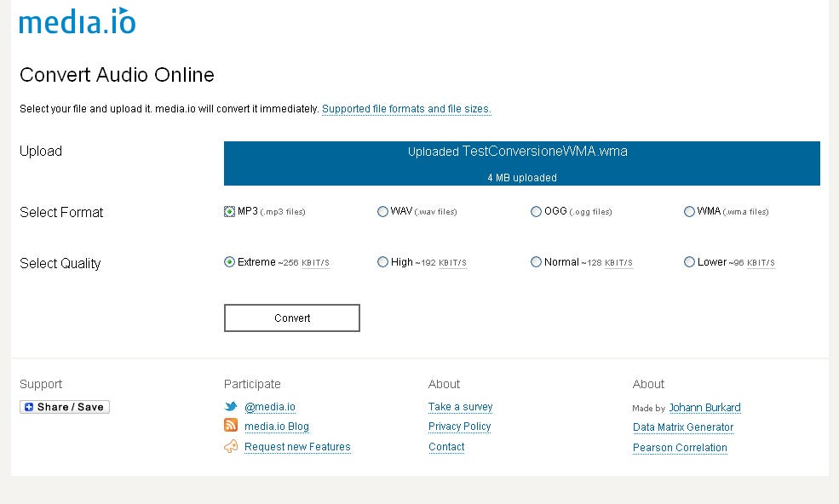
Task: Open the Share / Save button
Action: point(65,407)
